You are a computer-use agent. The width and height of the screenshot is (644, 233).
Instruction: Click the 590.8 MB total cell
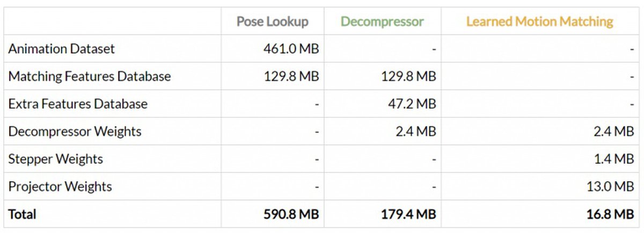tap(291, 214)
